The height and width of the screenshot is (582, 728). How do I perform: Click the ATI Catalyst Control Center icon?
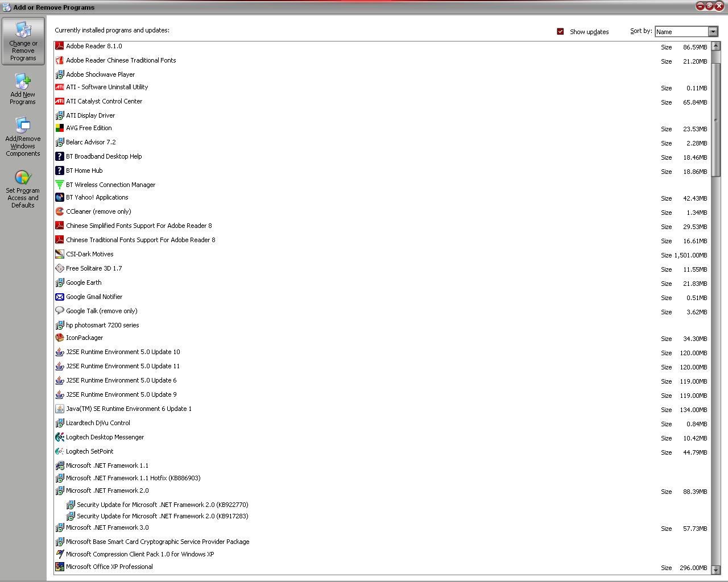click(59, 101)
